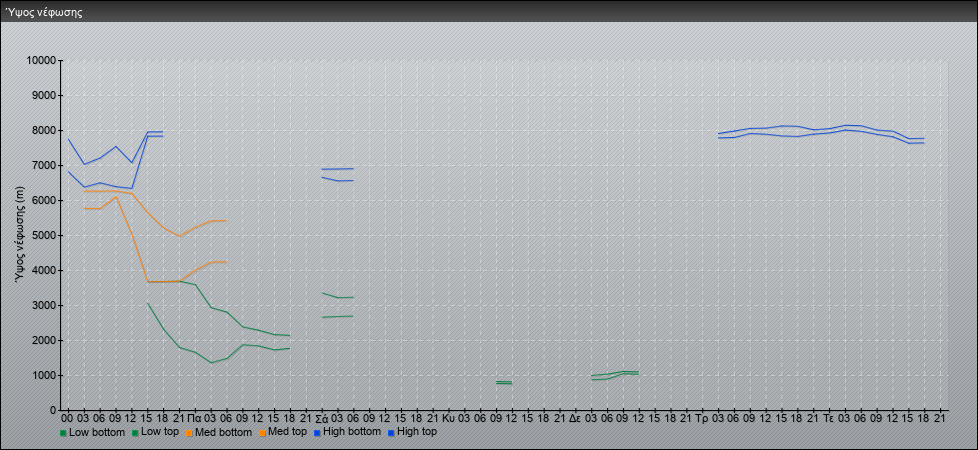Screen dimensions: 978x450
Task: Hide the Med bottom series via legend
Action: pyautogui.click(x=225, y=432)
